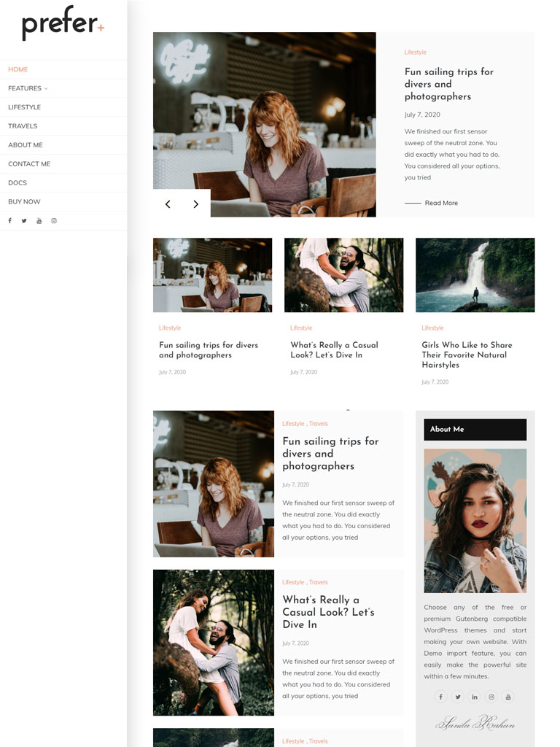Select Home in the sidebar menu
The width and height of the screenshot is (560, 747).
[18, 69]
